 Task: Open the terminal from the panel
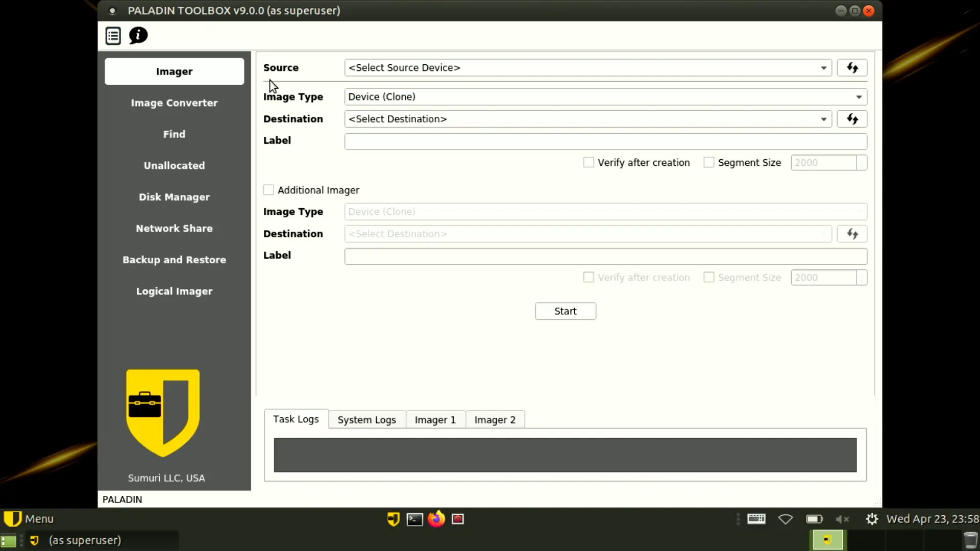[414, 519]
